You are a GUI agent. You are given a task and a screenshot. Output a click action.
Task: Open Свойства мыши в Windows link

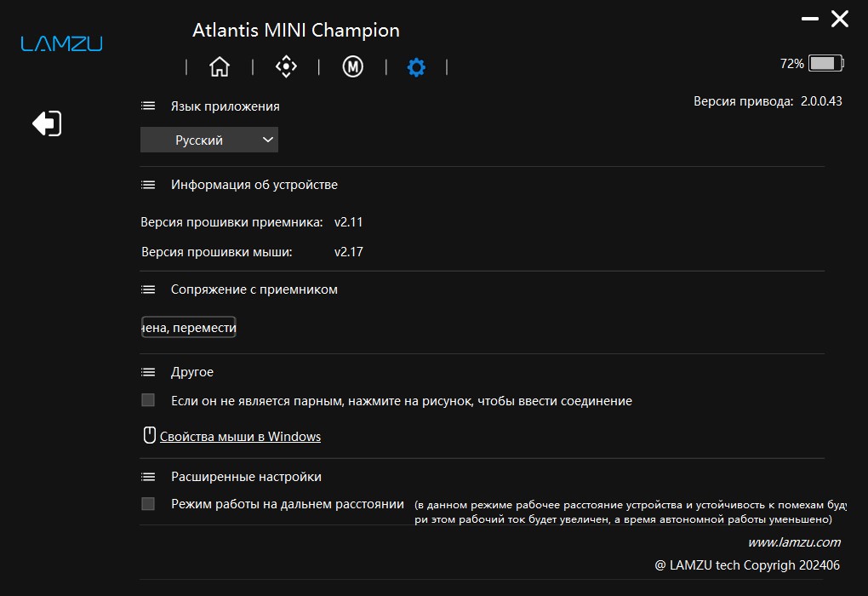pos(240,437)
